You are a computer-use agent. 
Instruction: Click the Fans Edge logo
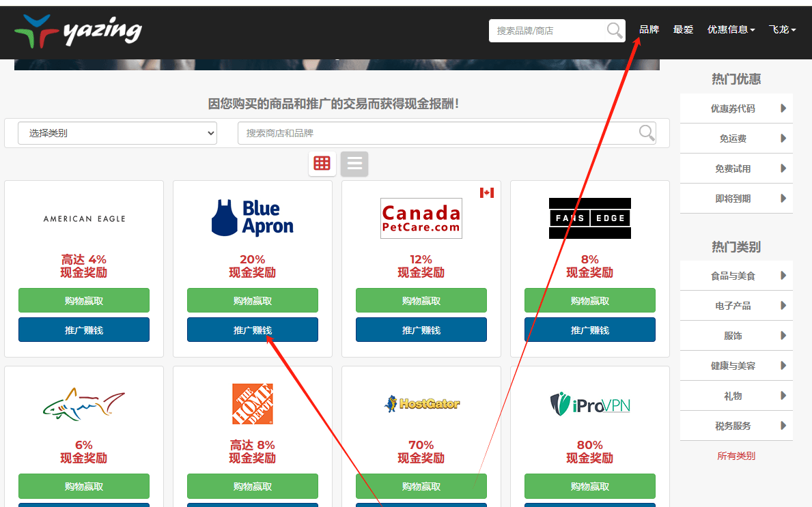pos(590,218)
